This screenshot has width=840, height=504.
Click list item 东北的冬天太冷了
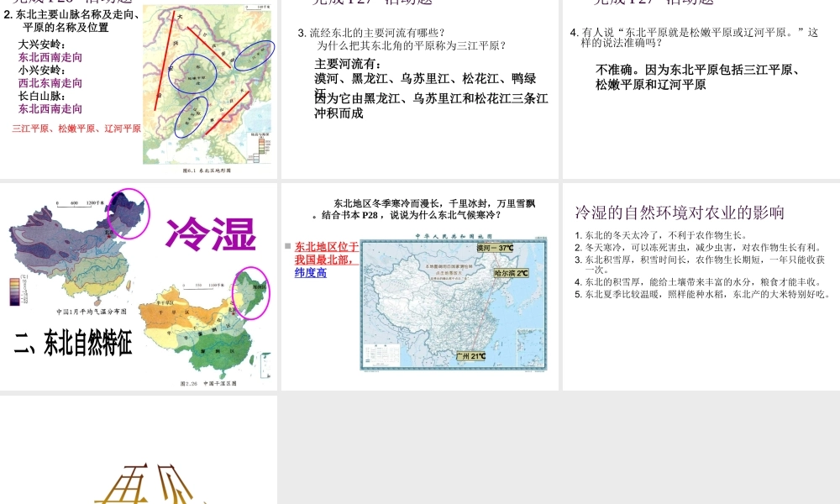660,235
